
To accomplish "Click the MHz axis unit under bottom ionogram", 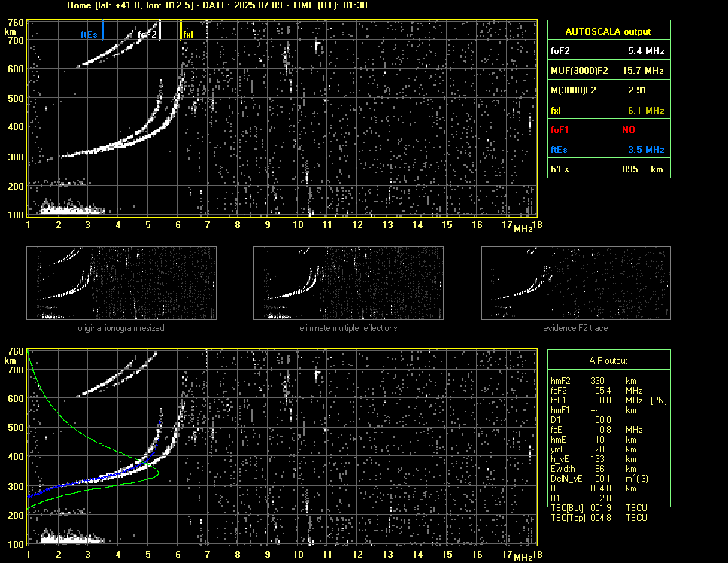I will (523, 558).
